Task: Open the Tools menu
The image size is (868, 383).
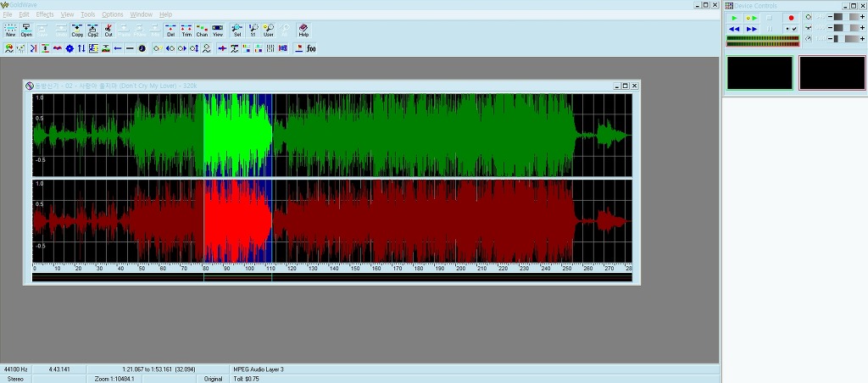Action: coord(87,14)
